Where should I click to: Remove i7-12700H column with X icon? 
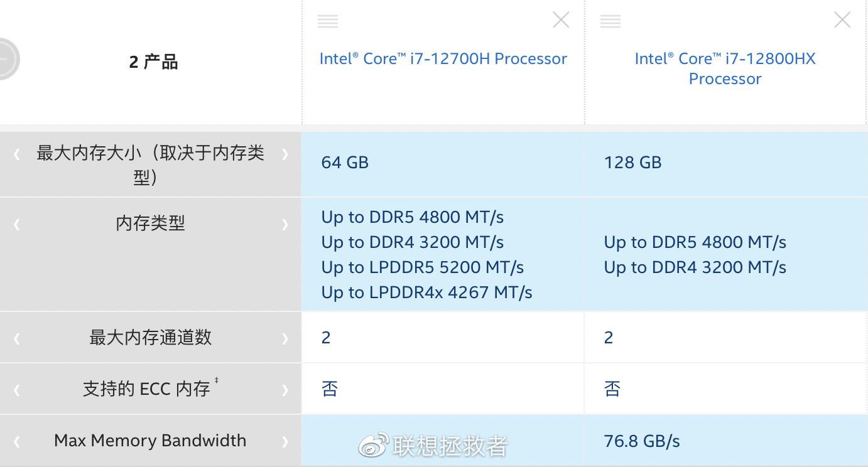coord(561,20)
